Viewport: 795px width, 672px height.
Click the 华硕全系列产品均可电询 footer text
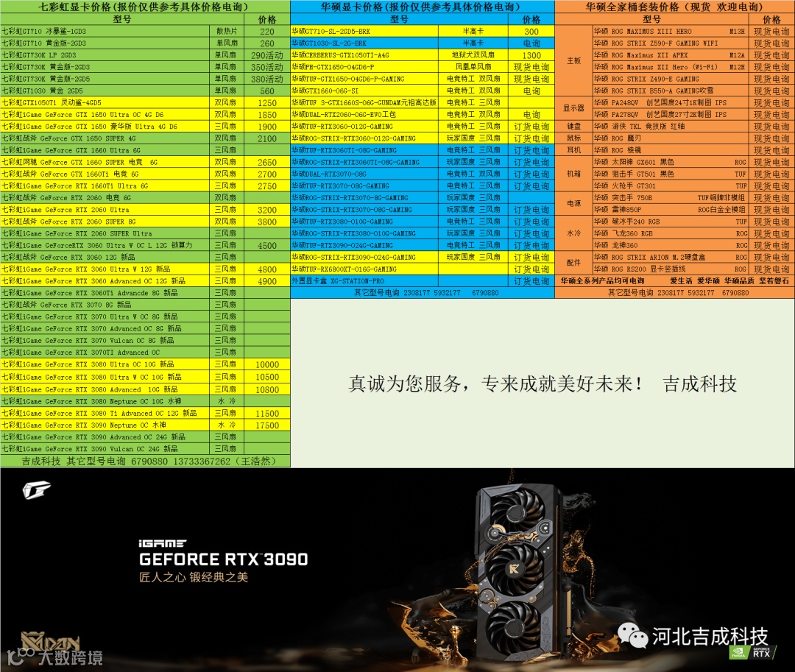[x=602, y=280]
